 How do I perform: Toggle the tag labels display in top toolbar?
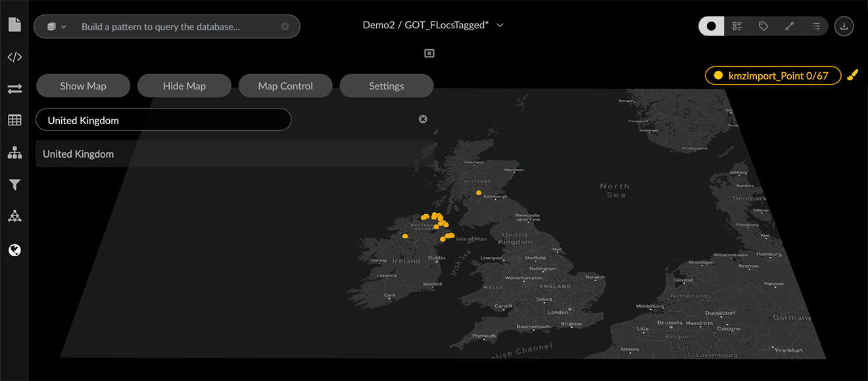pyautogui.click(x=763, y=26)
